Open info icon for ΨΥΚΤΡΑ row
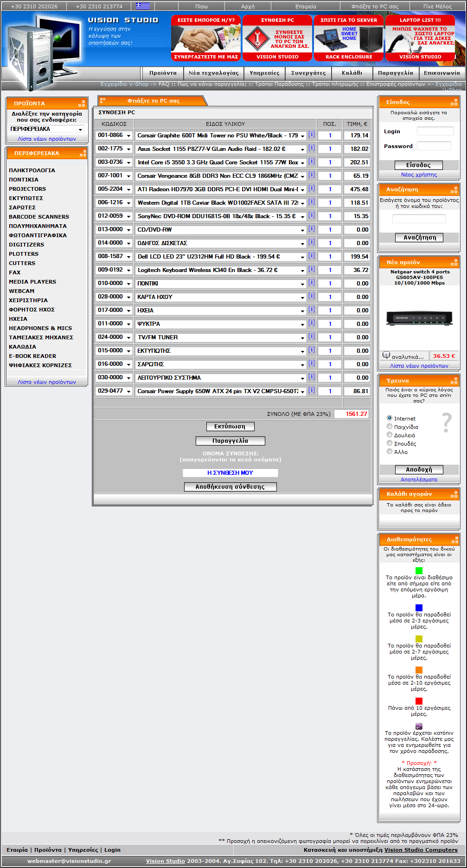Screen dimensions: 467x868 tap(311, 323)
